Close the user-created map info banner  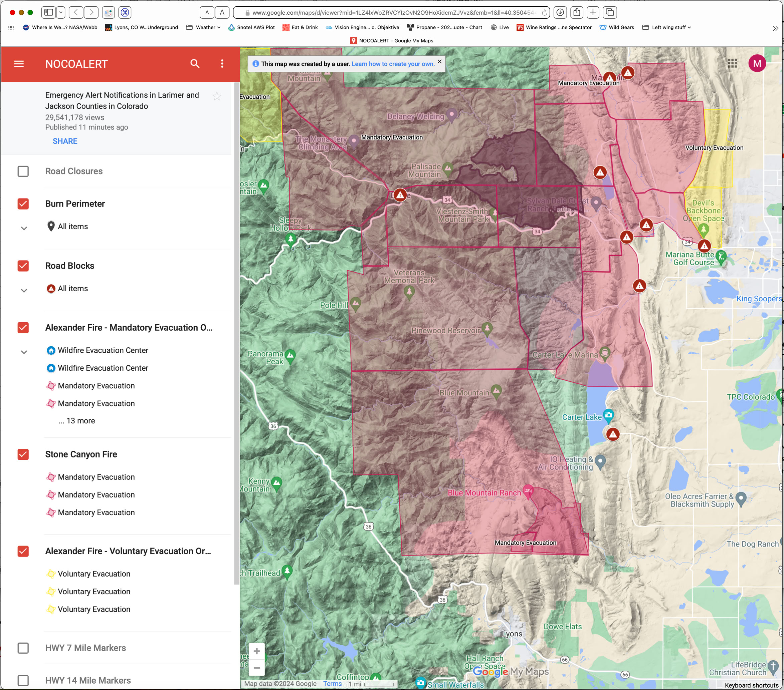pyautogui.click(x=439, y=61)
